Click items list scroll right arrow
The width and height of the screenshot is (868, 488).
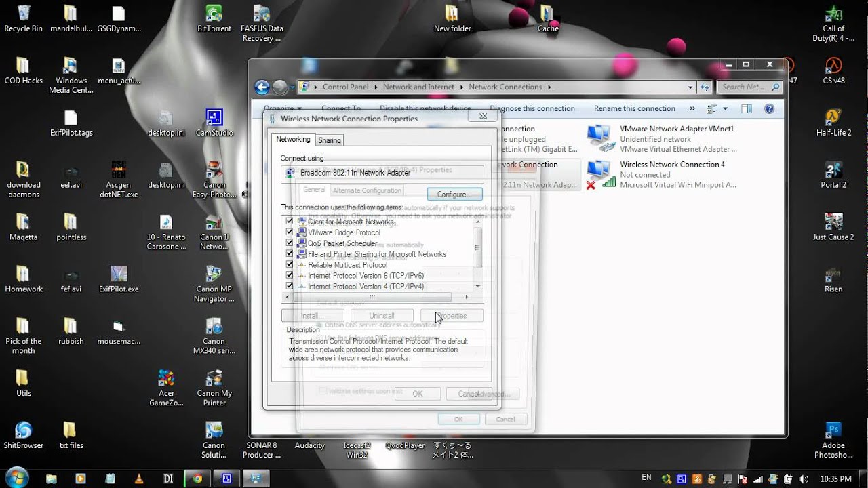(x=467, y=297)
